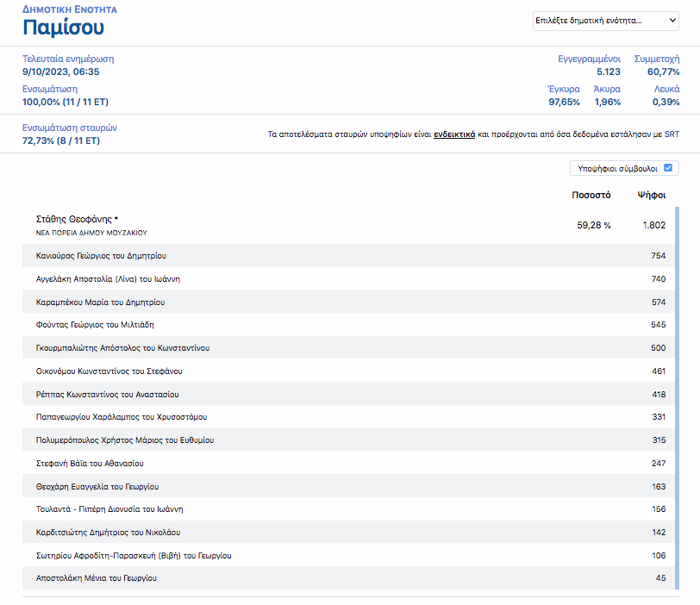Click the Ψήφοι column header
700x605 pixels.
point(651,195)
